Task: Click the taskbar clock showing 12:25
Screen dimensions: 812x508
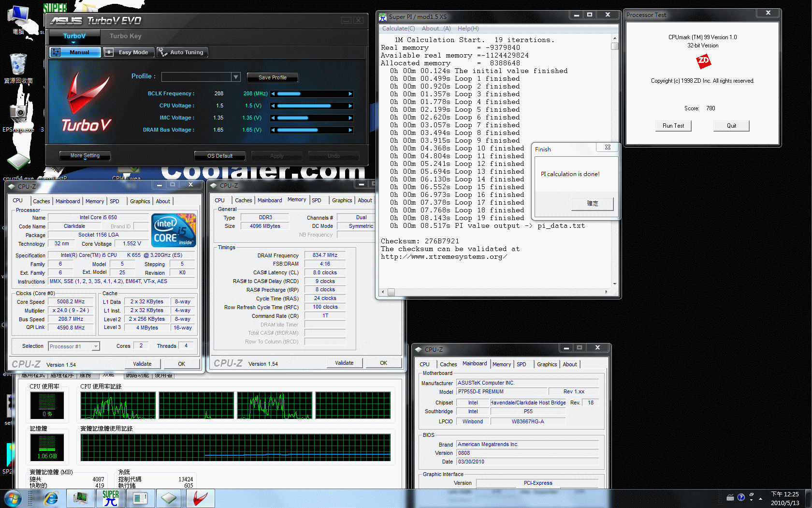Action: point(785,498)
